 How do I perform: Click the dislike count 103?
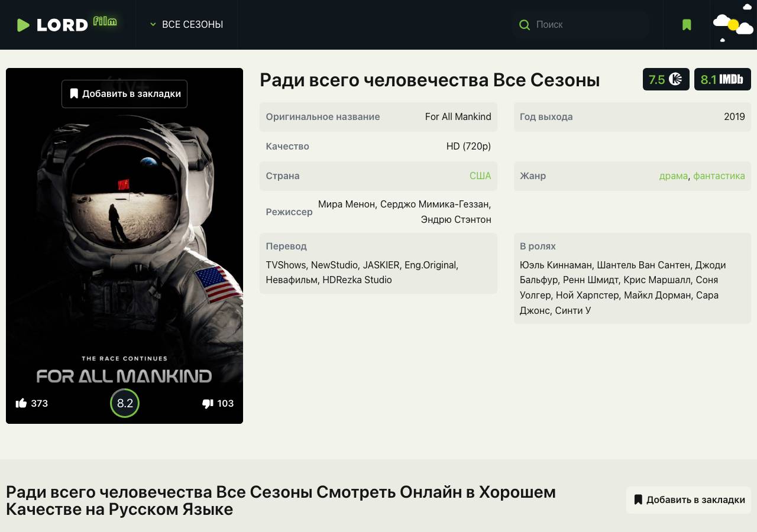(x=225, y=403)
